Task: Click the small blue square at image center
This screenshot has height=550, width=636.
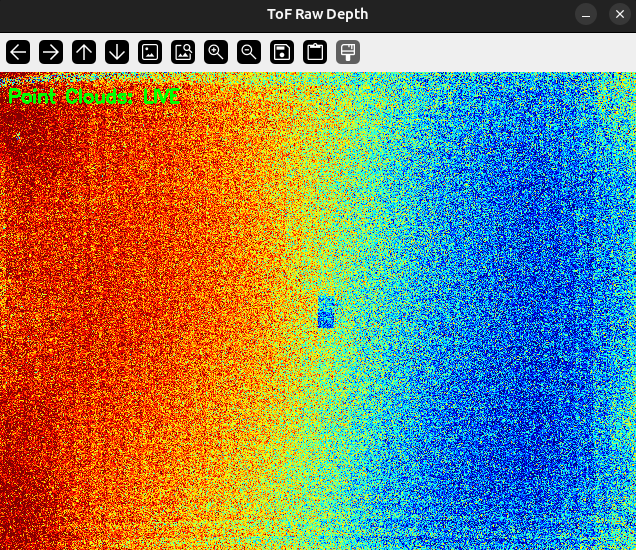Action: tap(325, 317)
